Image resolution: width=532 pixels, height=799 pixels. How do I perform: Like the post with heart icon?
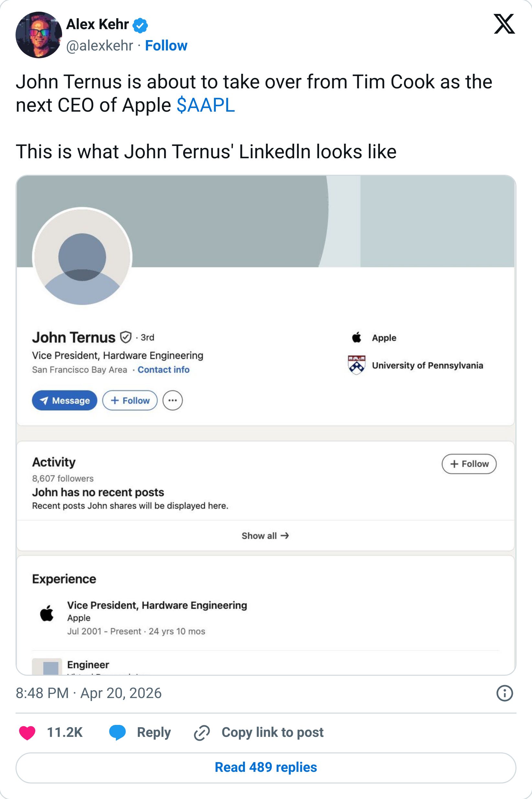(28, 733)
